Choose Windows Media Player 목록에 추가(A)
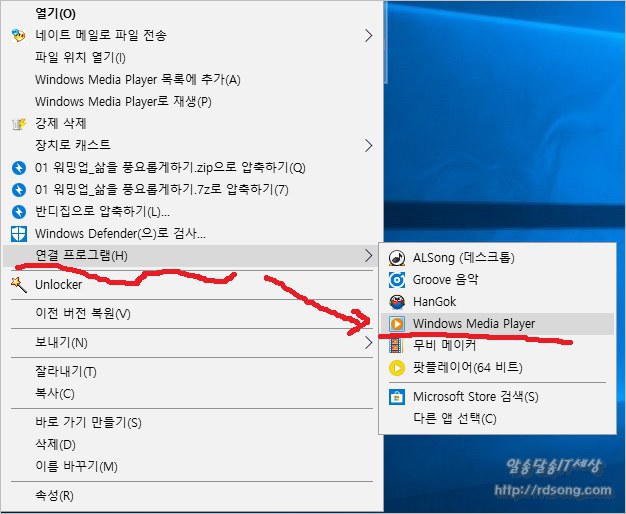This screenshot has width=626, height=514. tap(192, 79)
